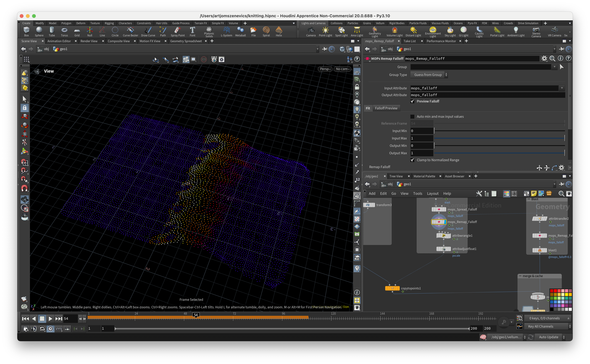Open the Persp viewport dropdown
The width and height of the screenshot is (590, 364).
coord(325,69)
